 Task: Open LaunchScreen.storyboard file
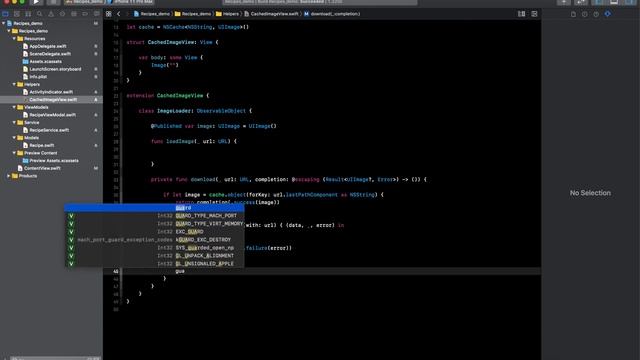(x=55, y=69)
